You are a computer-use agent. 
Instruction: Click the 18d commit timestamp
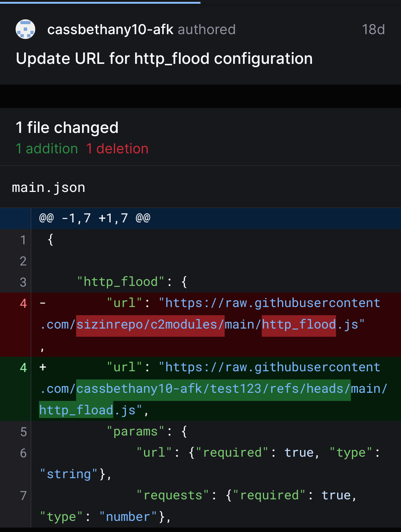pyautogui.click(x=374, y=29)
